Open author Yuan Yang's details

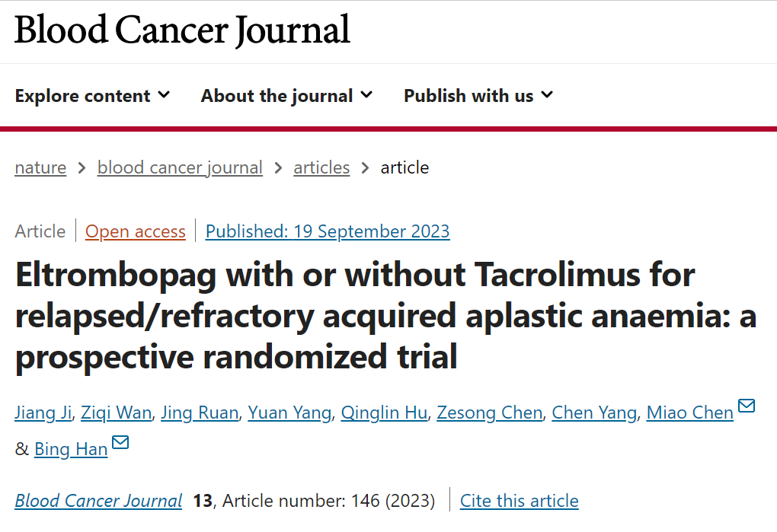290,413
